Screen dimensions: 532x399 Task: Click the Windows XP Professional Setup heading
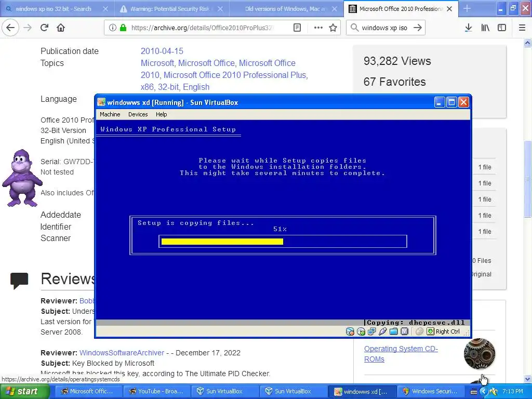[168, 129]
